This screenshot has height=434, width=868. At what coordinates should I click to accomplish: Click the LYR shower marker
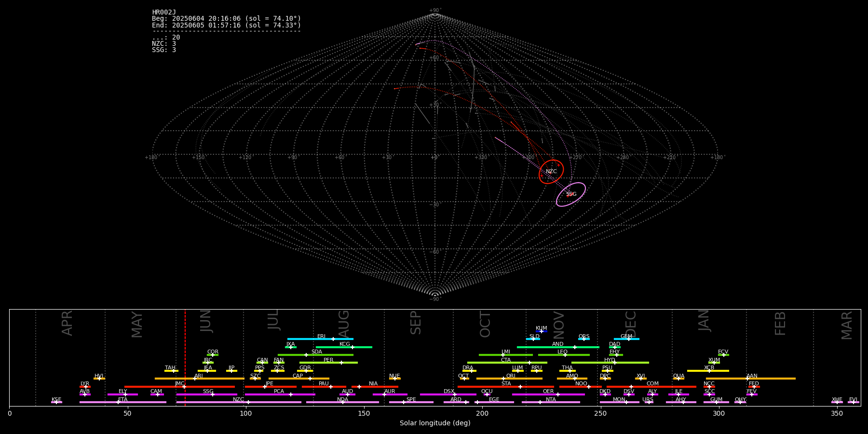click(85, 387)
